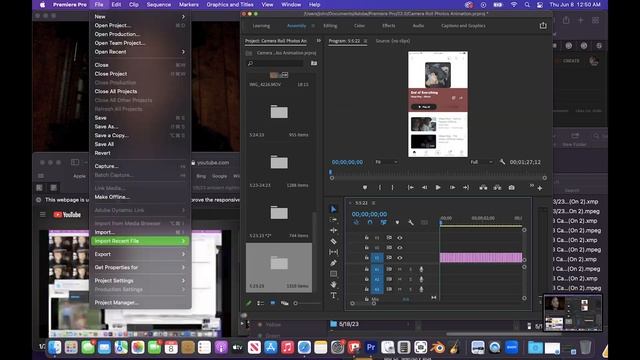Add a marker in the Program monitor
Viewport: 640px width, 360px height.
tap(365, 187)
